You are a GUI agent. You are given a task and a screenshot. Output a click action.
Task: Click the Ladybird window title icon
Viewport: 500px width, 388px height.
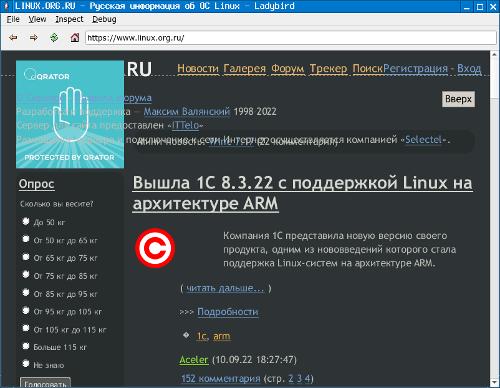tap(7, 6)
